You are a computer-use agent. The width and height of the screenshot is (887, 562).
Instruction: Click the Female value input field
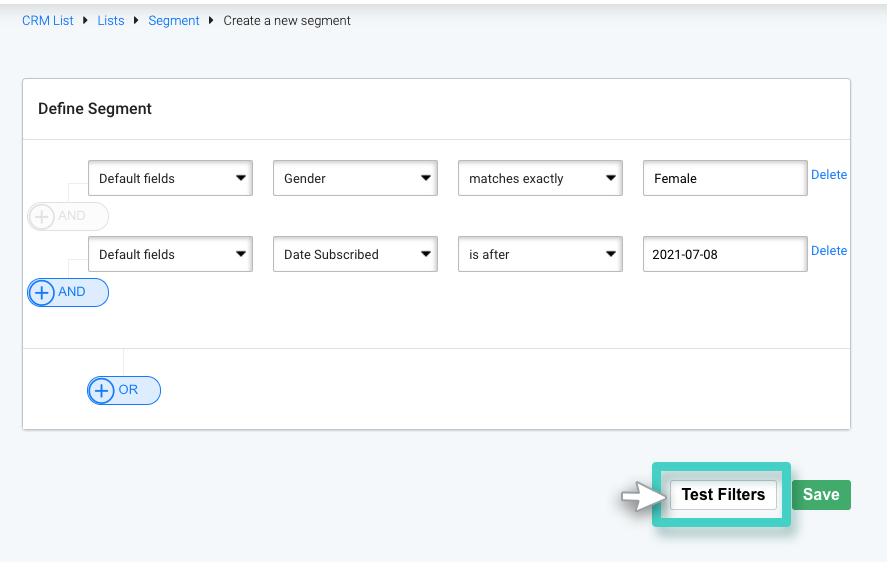tap(725, 178)
